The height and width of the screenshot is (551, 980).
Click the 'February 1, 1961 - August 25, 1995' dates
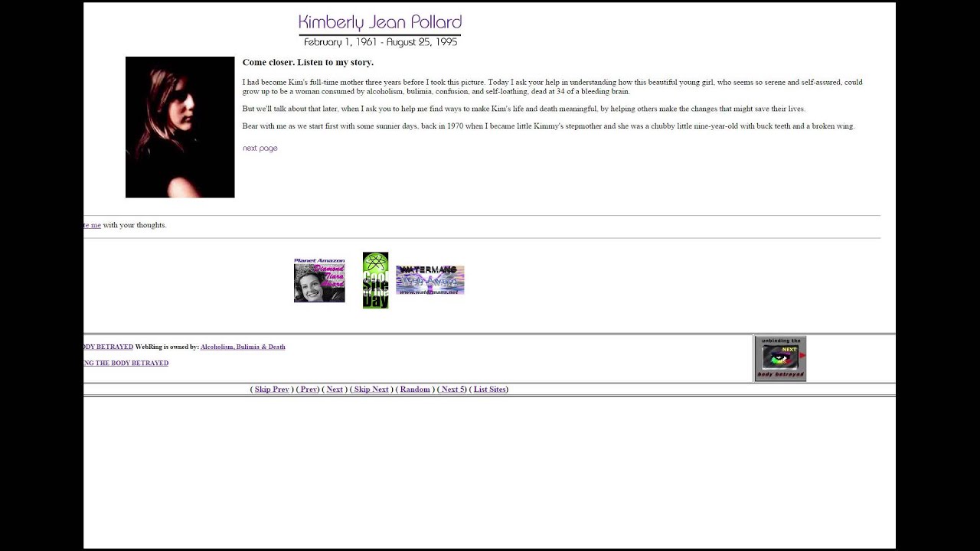381,42
